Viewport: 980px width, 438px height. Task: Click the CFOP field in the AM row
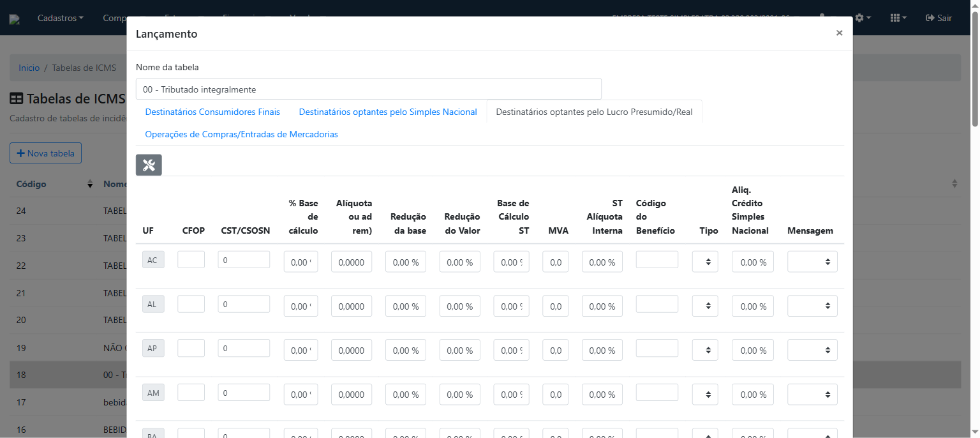(191, 391)
